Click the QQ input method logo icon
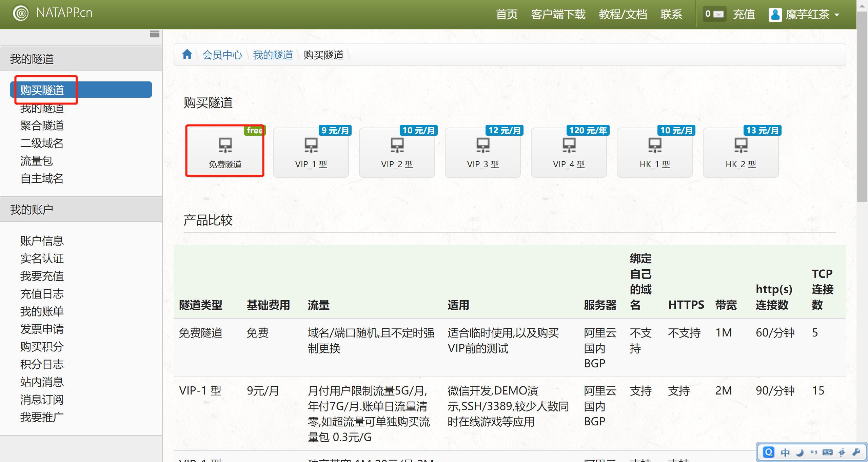The image size is (868, 462). [769, 452]
